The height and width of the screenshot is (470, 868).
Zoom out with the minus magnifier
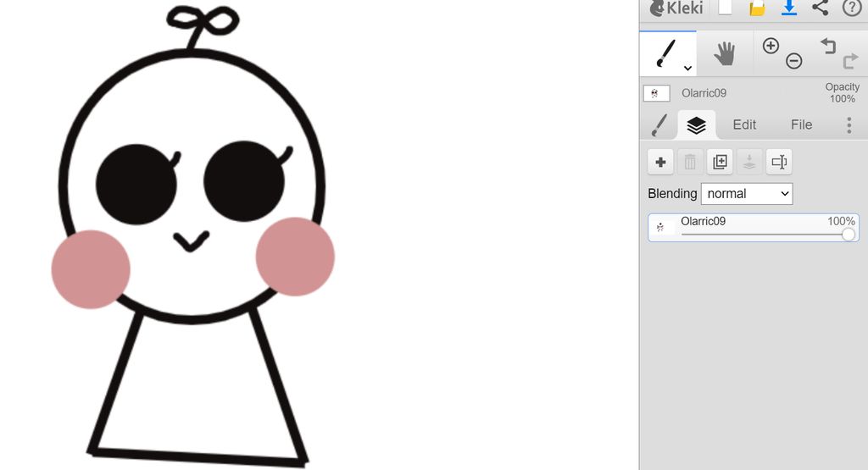793,60
